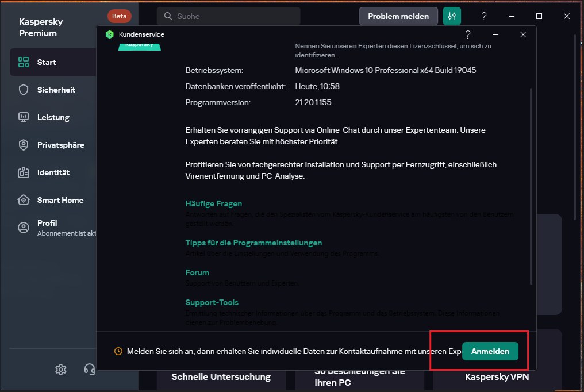Image resolution: width=584 pixels, height=392 pixels.
Task: Click the green sliders settings icon
Action: (452, 16)
